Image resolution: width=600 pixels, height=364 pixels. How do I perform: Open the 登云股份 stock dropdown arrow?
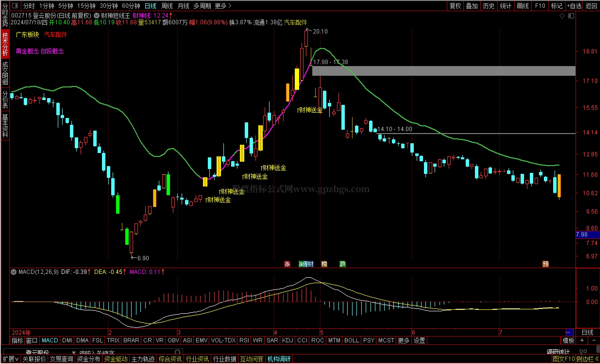coord(74,352)
